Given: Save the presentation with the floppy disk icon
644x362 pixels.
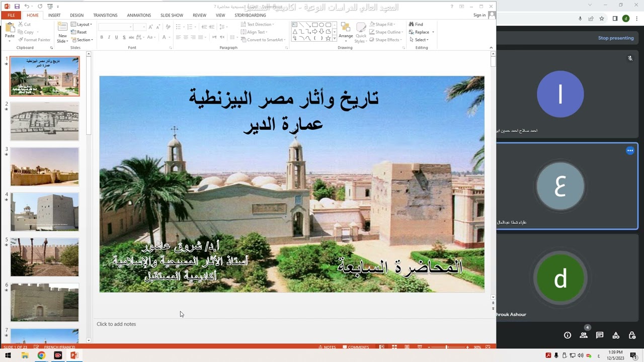Looking at the screenshot, I should pyautogui.click(x=17, y=7).
